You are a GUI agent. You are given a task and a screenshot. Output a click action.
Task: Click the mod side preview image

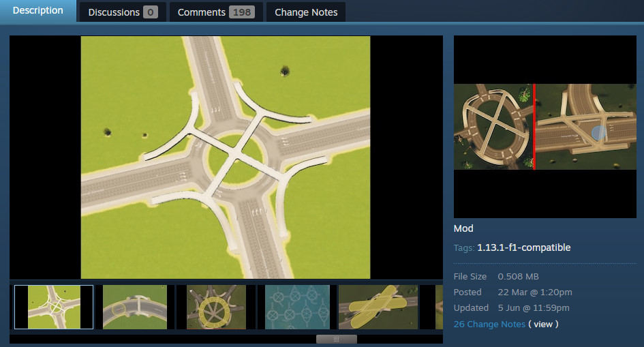(545, 127)
